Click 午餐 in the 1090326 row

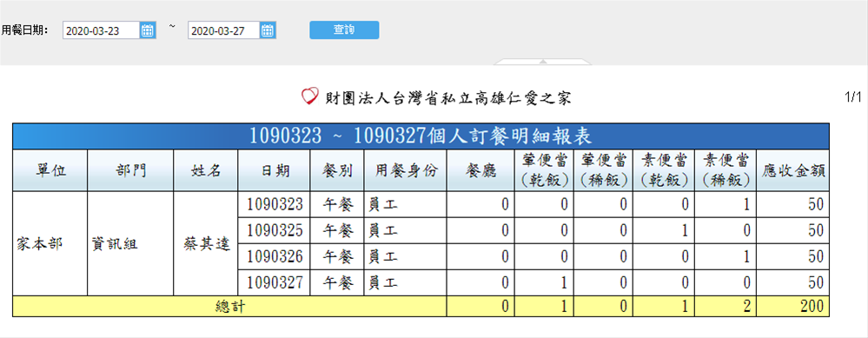pos(337,256)
